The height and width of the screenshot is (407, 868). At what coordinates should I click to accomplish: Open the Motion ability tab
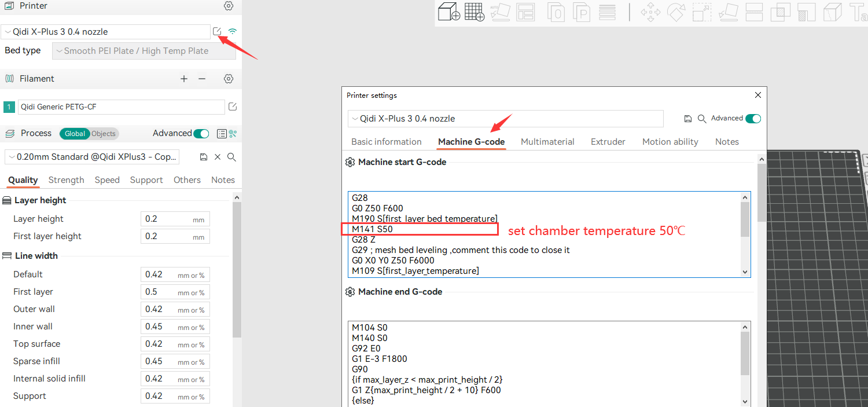[670, 142]
